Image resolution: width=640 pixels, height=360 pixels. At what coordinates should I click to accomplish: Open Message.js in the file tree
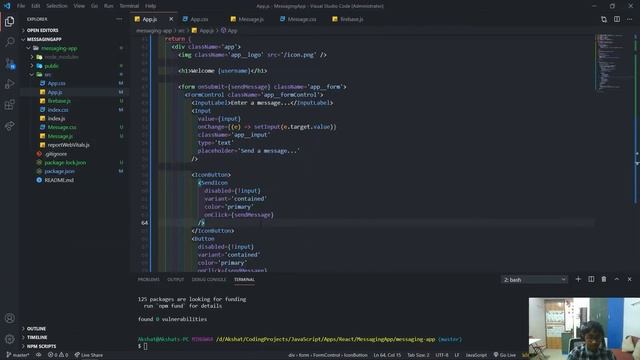click(x=60, y=136)
